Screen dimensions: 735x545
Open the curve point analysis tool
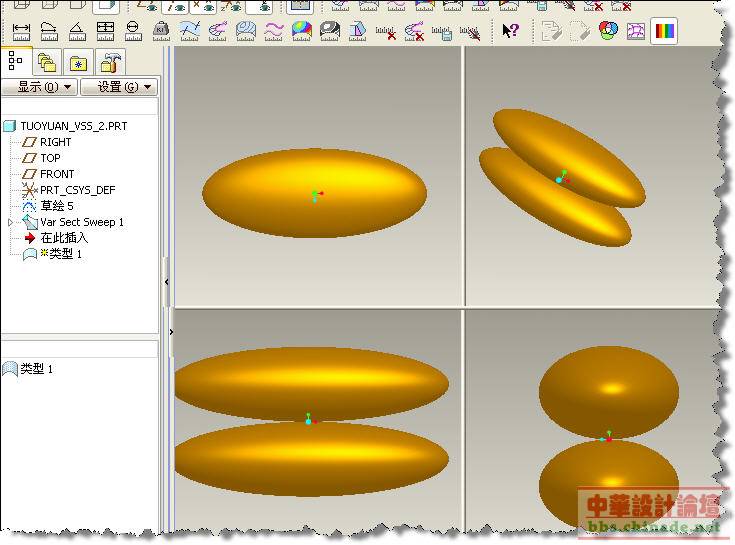pos(189,31)
